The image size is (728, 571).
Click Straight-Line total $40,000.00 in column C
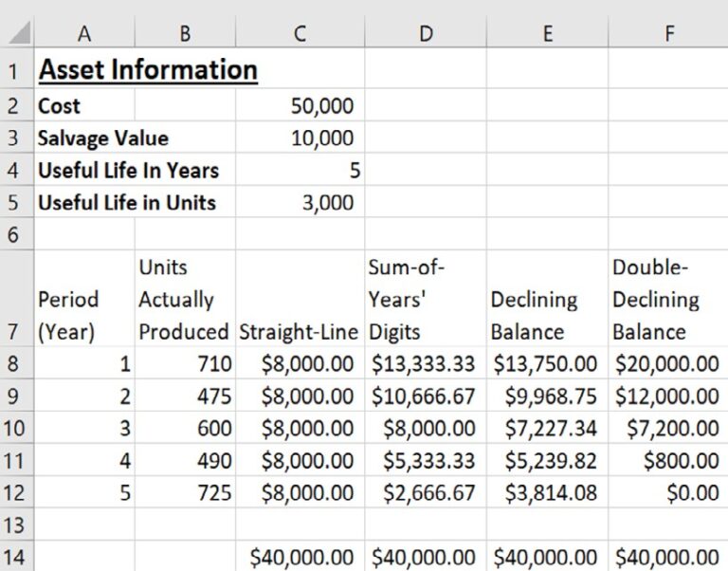tap(300, 557)
